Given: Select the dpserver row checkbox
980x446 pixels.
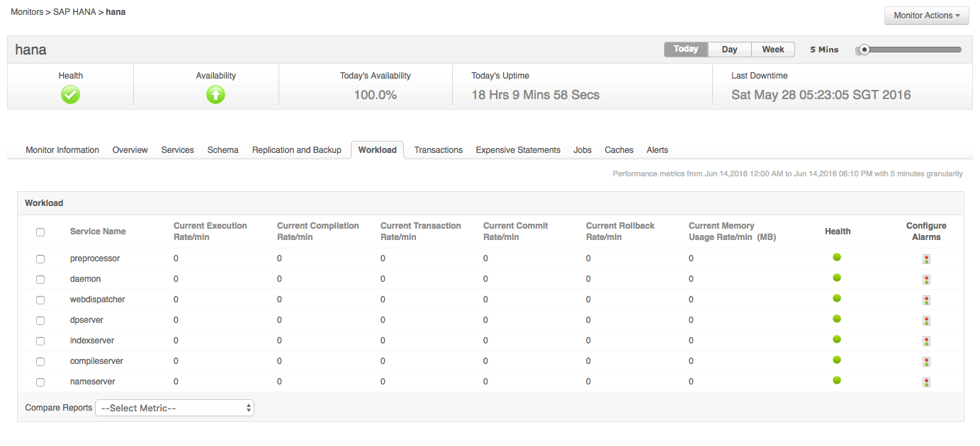Looking at the screenshot, I should tap(40, 321).
